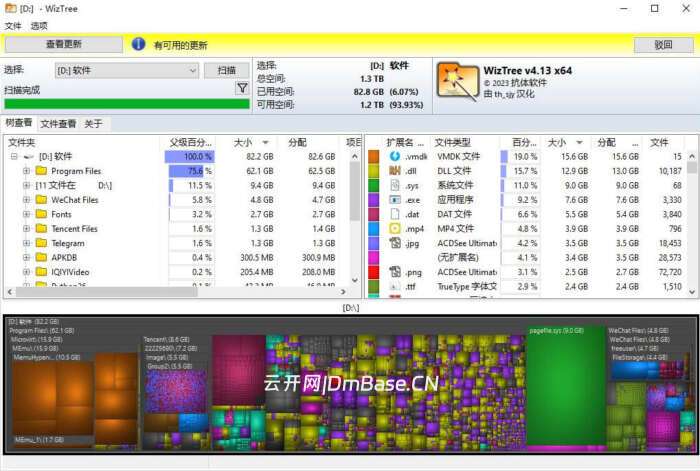The width and height of the screenshot is (700, 471).
Task: Click the 扫描 button
Action: click(x=227, y=71)
